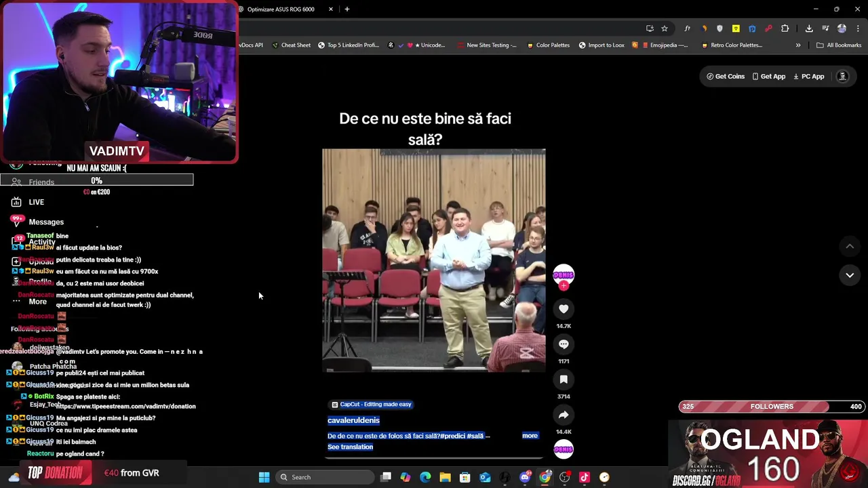Open Task View on the taskbar

click(386, 477)
